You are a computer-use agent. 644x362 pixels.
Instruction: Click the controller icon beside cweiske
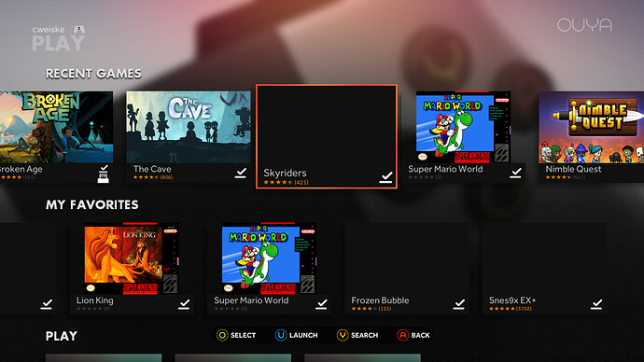tap(79, 29)
